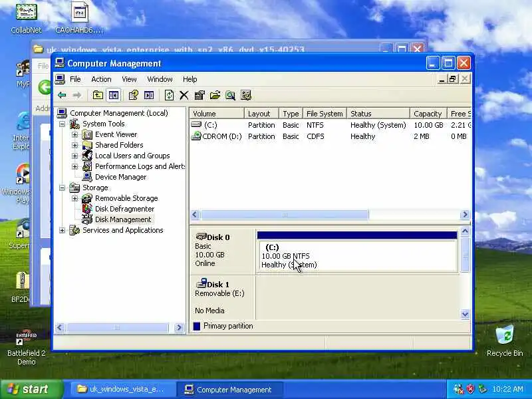
Task: Sort by the Capacity column header
Action: click(x=428, y=113)
